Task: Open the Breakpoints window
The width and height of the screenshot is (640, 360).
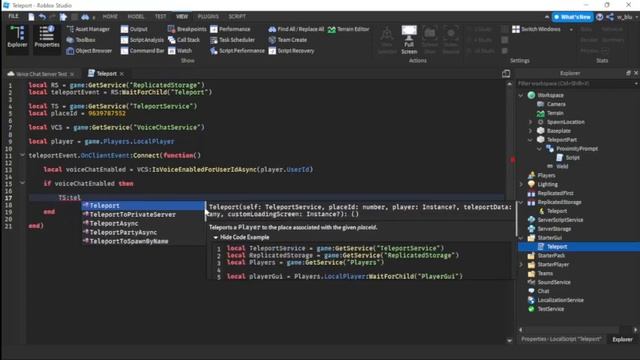Action: pyautogui.click(x=187, y=29)
